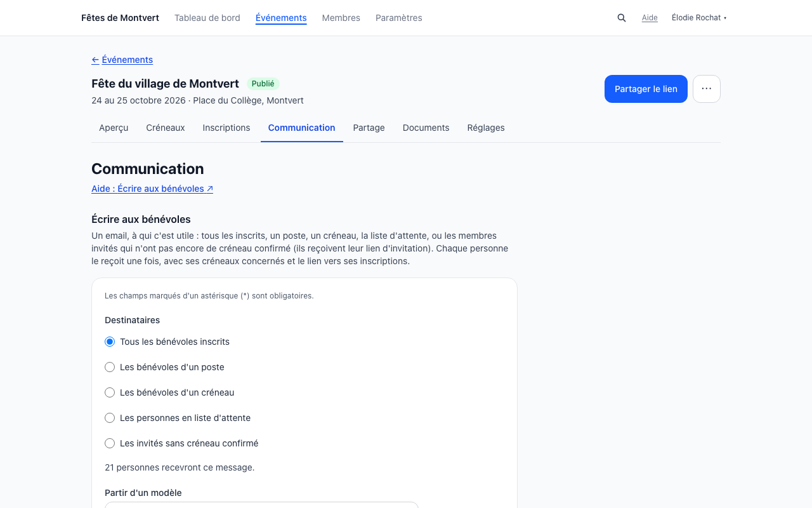
Task: Open the search magnifier icon
Action: (x=622, y=18)
